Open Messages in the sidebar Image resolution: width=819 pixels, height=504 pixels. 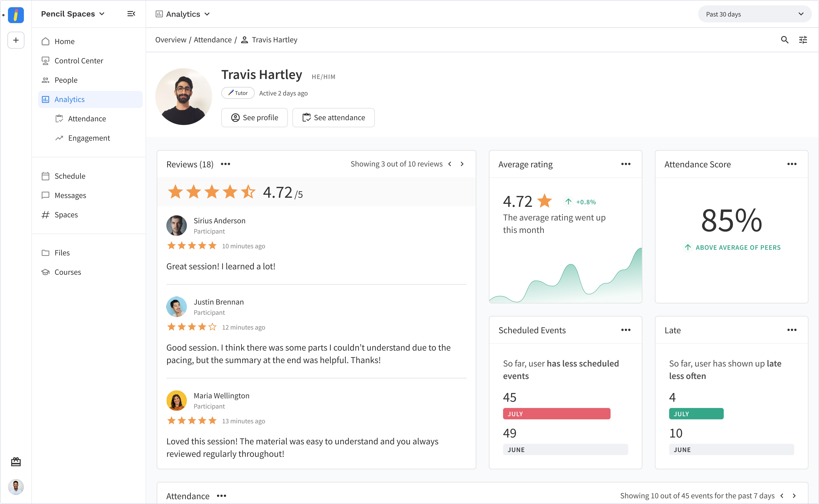click(90, 195)
